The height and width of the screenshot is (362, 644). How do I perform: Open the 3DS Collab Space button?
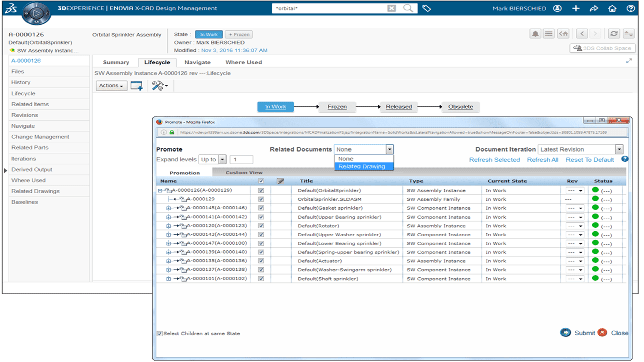pos(602,48)
